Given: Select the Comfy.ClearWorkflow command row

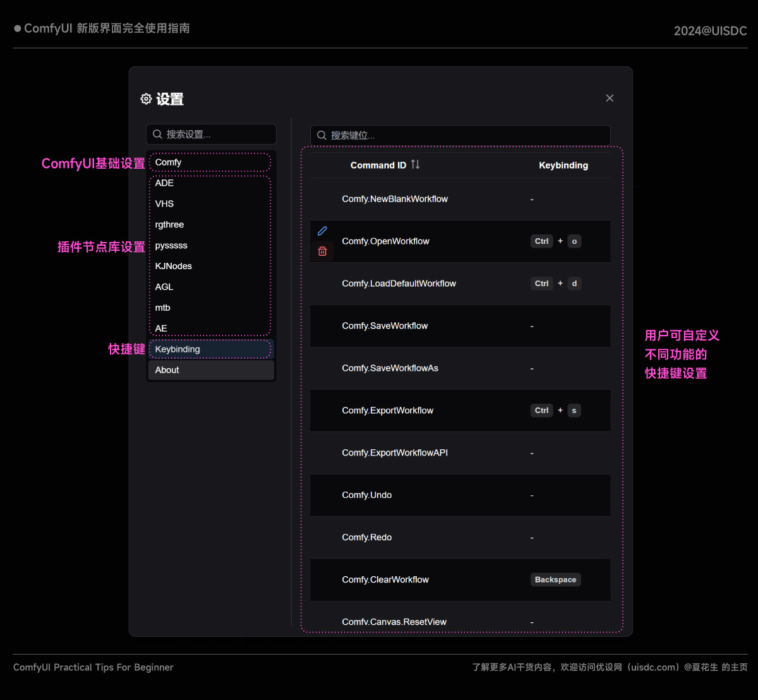Looking at the screenshot, I should 460,580.
